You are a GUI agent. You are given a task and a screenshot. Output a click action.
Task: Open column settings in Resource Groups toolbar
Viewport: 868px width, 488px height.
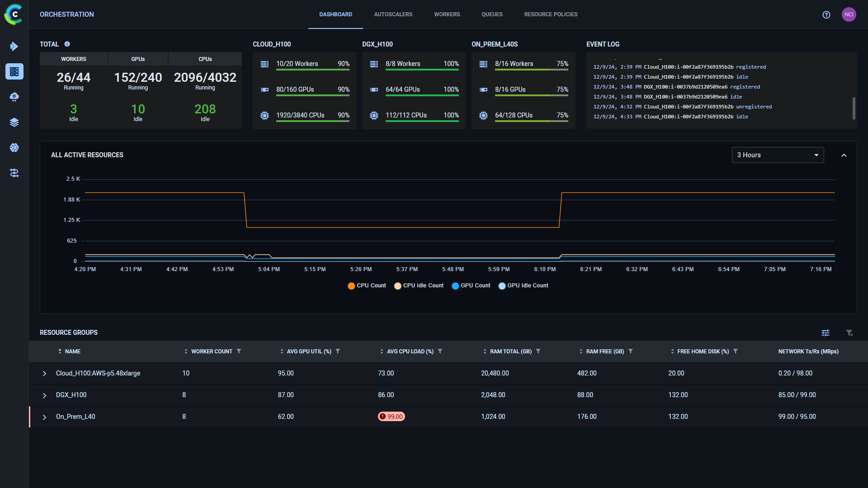click(826, 333)
